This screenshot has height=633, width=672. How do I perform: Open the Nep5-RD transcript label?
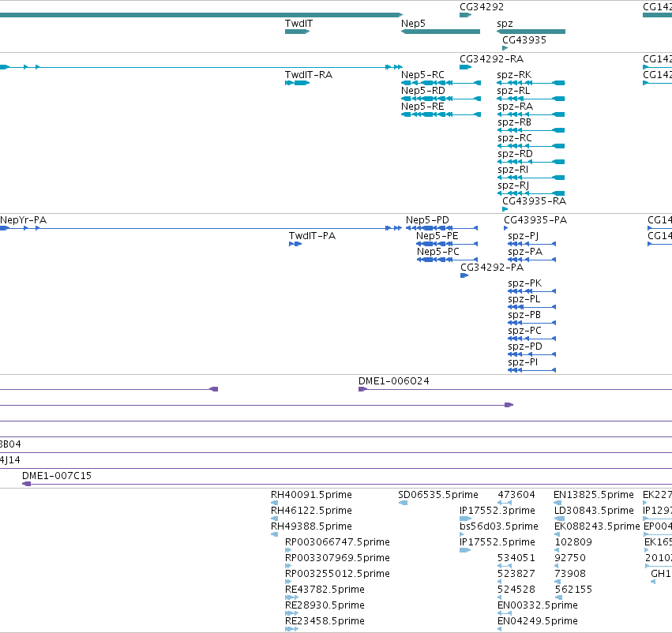click(x=423, y=90)
